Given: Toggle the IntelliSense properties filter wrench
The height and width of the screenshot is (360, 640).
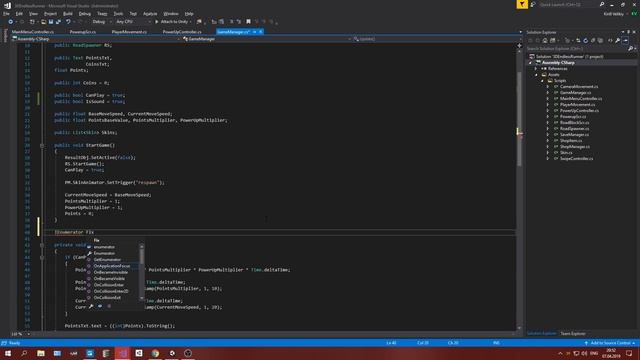Looking at the screenshot, I should (x=91, y=306).
